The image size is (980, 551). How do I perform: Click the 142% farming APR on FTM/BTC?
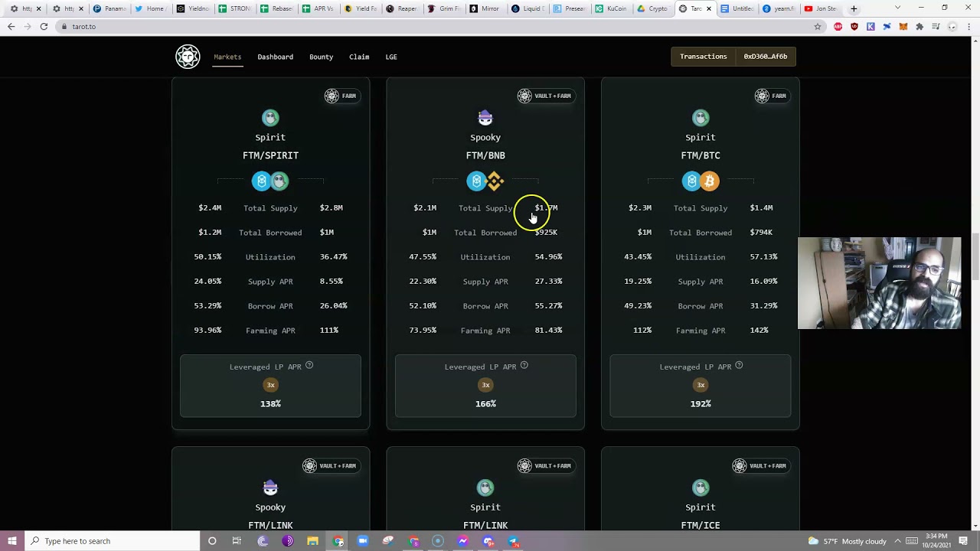pos(759,331)
